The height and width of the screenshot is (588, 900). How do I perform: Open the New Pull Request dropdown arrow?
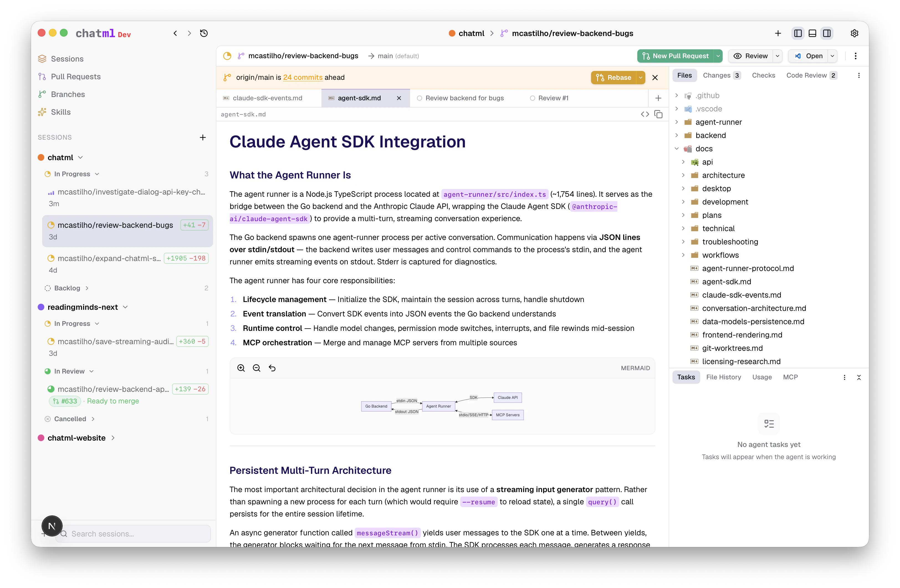point(718,56)
